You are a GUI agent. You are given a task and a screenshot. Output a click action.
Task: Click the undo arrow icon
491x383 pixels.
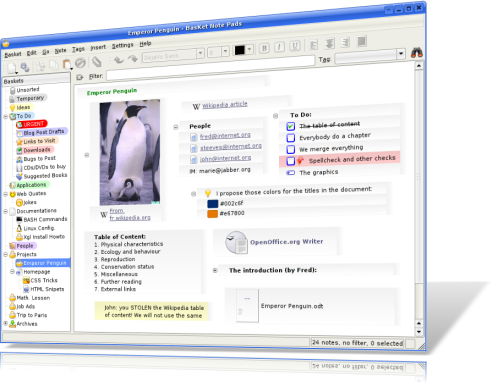[118, 60]
